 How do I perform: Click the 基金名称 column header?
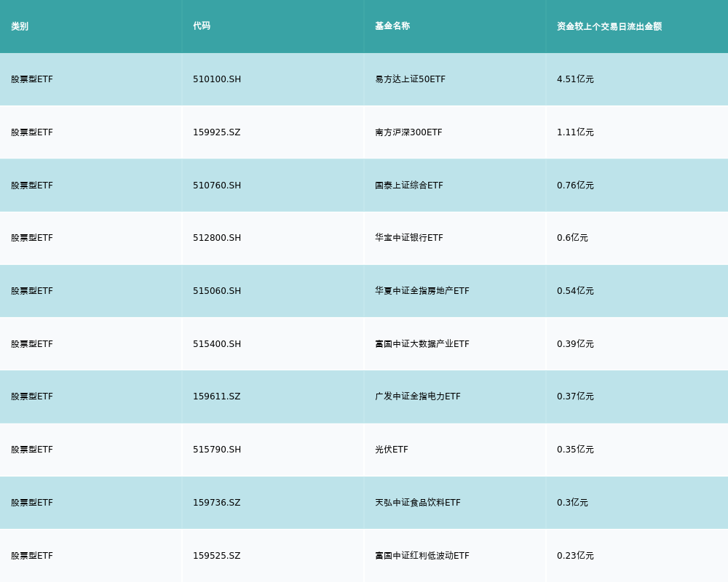(x=392, y=26)
